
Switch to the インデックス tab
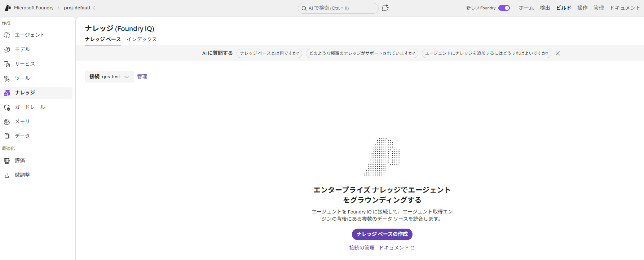pos(142,39)
